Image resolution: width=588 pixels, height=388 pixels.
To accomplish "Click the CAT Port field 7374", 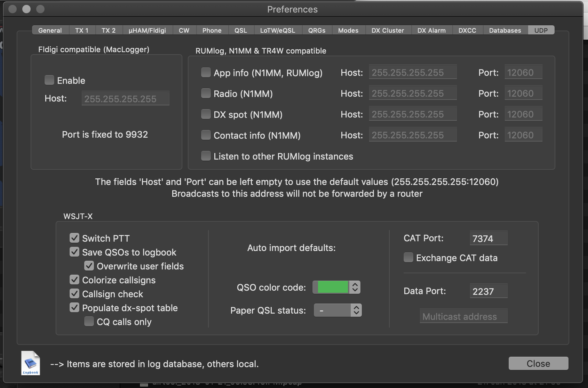I will click(488, 238).
